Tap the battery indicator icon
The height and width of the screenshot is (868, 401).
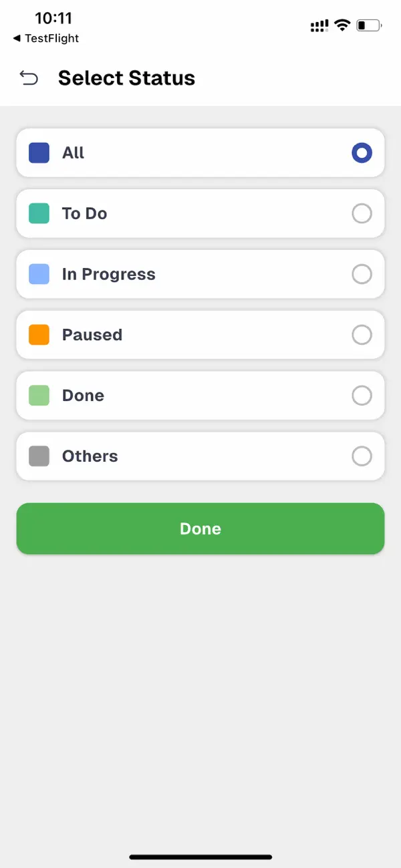coord(368,25)
